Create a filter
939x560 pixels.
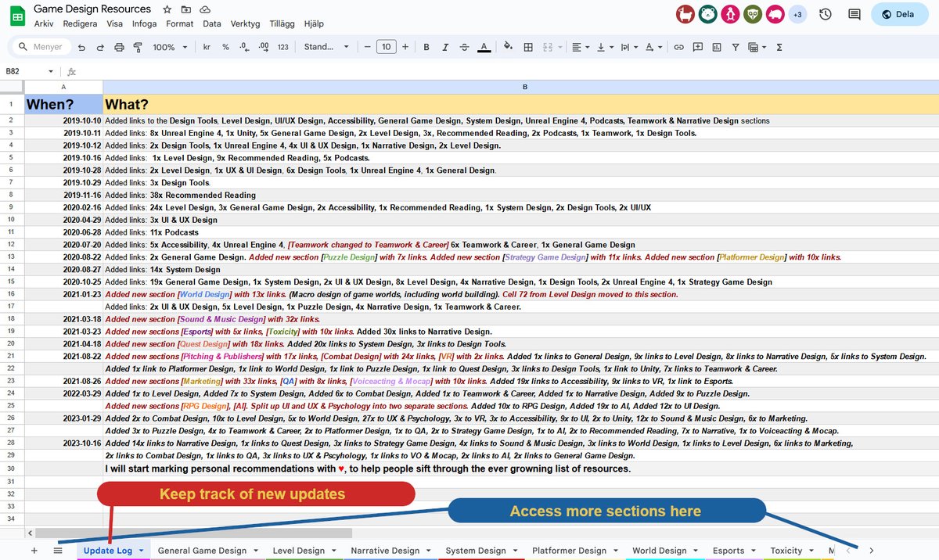pos(736,47)
